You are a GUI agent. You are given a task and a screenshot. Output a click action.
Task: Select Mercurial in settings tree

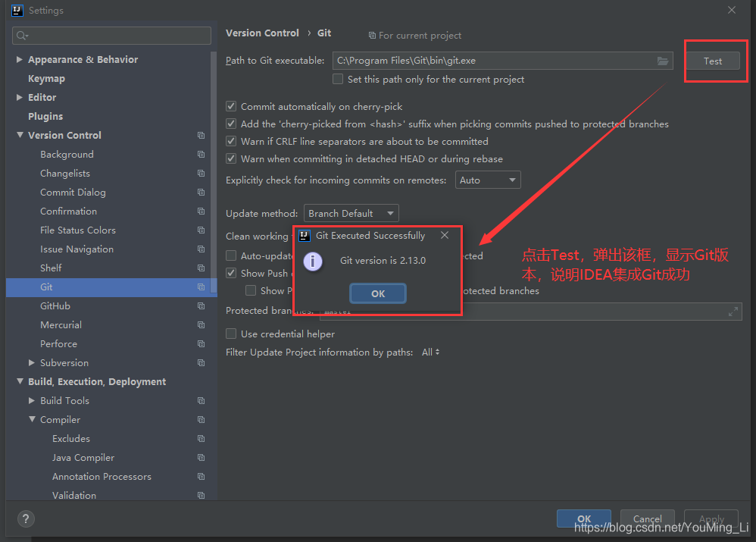[61, 324]
